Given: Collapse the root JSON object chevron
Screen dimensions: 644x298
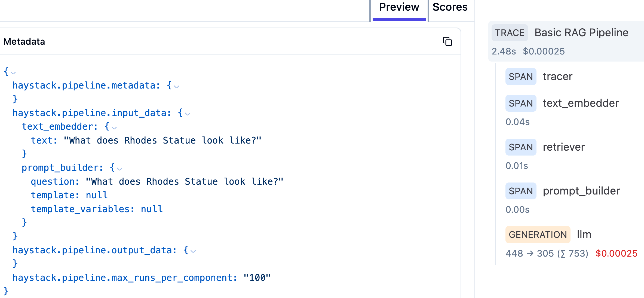Looking at the screenshot, I should pos(13,73).
